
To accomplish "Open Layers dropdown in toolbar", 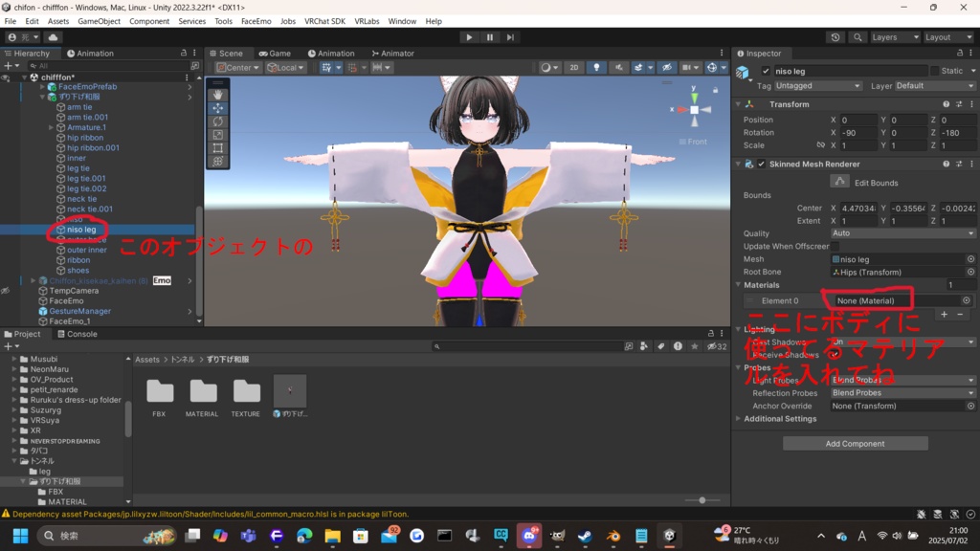I will pos(895,37).
